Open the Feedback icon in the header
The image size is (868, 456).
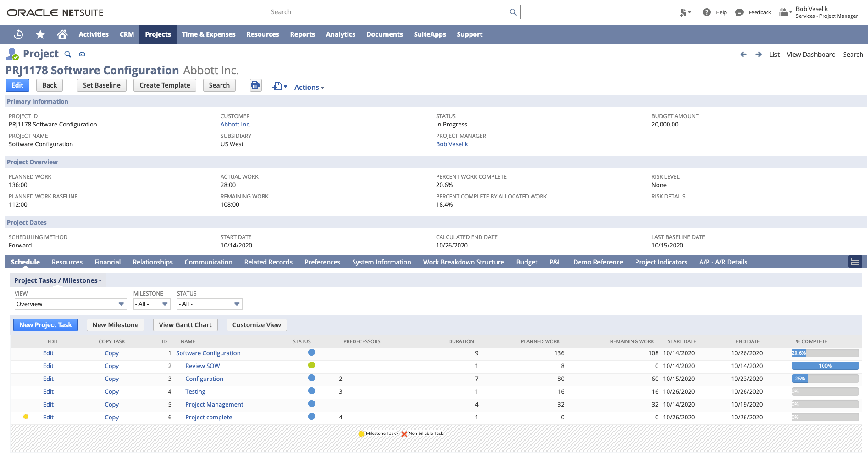point(739,12)
